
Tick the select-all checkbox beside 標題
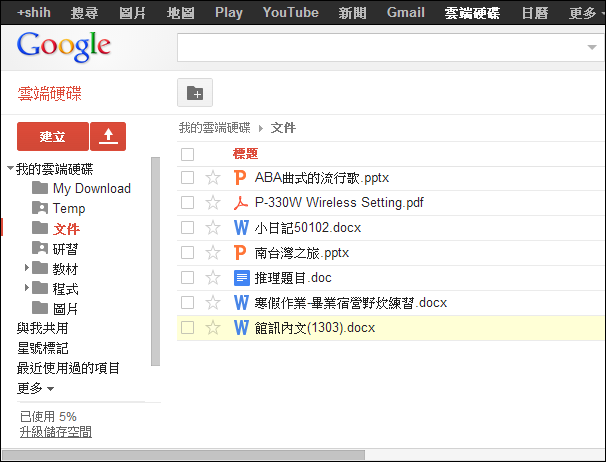tap(187, 154)
